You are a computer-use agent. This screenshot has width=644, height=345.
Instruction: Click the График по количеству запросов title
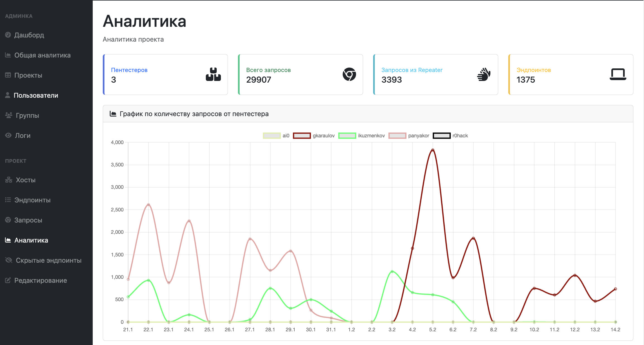point(194,114)
